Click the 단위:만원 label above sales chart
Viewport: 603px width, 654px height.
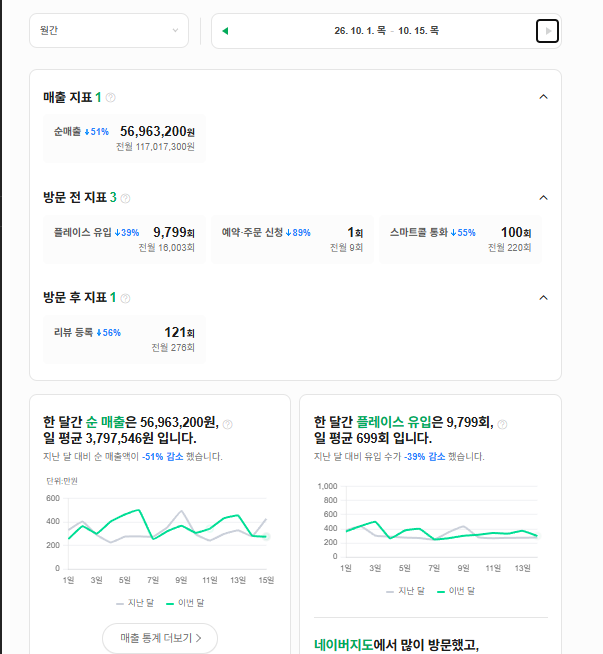(62, 481)
